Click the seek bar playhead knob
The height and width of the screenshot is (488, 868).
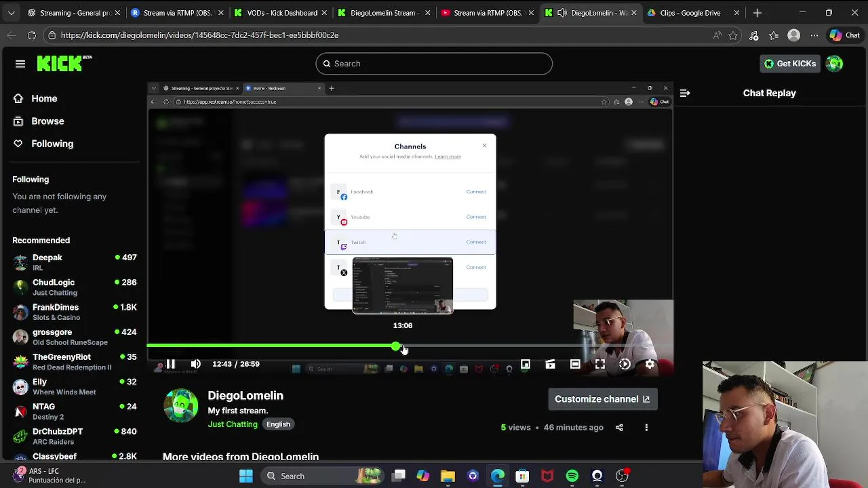[x=396, y=346]
